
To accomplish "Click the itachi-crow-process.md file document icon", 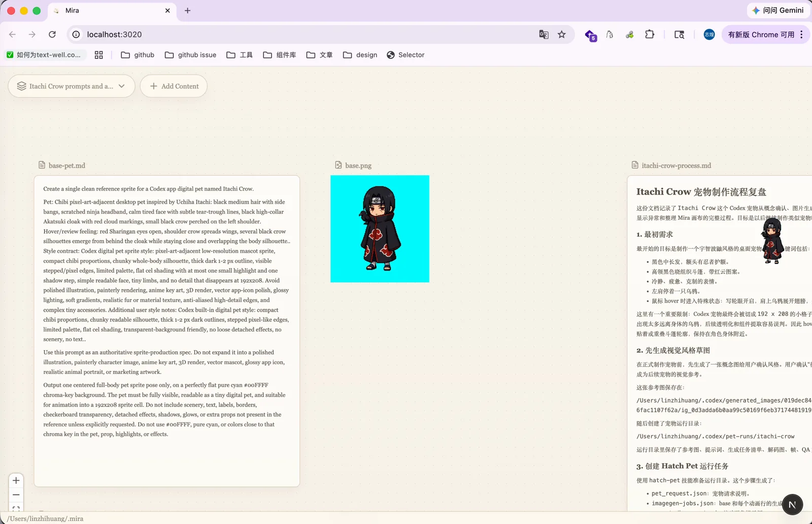I will click(x=635, y=165).
